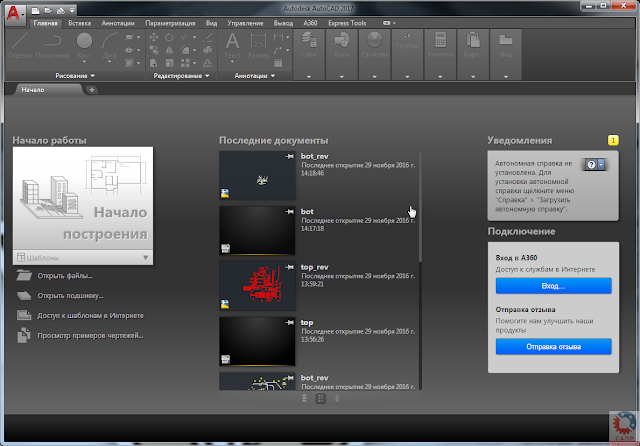Click the yellow notifications count badge
Image resolution: width=640 pixels, height=446 pixels.
613,140
